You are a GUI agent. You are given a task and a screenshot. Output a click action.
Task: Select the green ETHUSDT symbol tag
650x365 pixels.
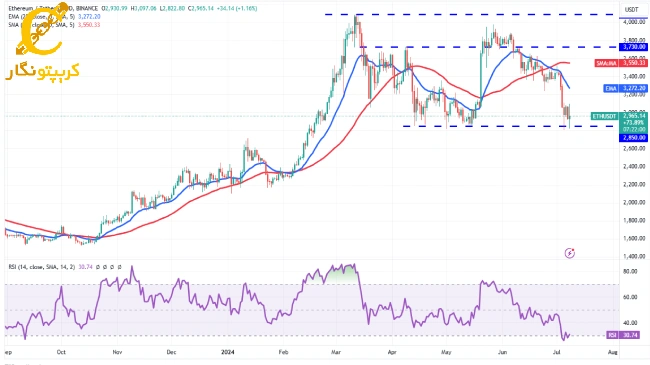click(604, 116)
